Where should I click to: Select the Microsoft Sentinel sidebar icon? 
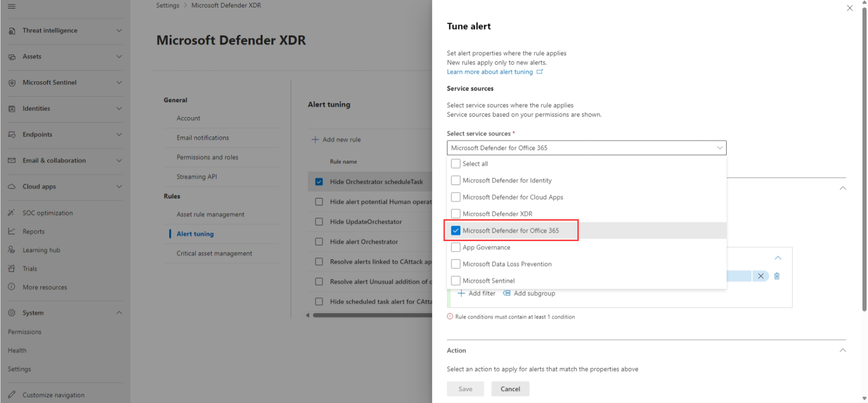(11, 82)
